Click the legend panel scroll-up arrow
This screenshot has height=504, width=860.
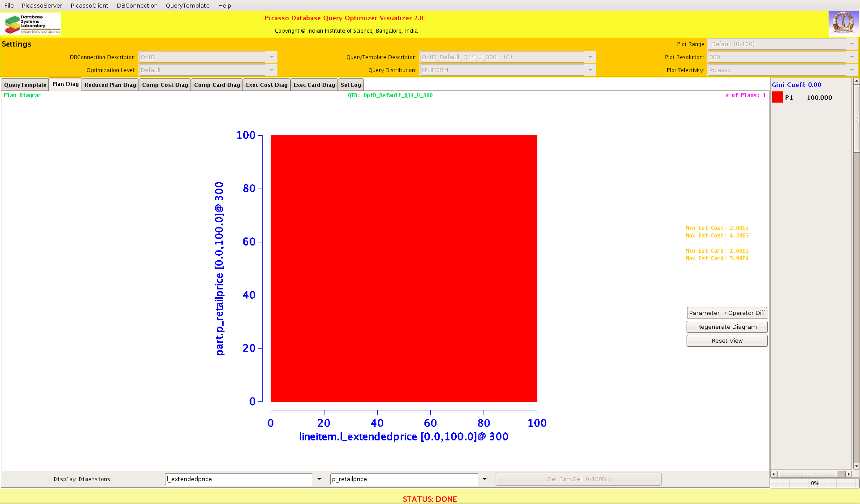click(x=856, y=81)
